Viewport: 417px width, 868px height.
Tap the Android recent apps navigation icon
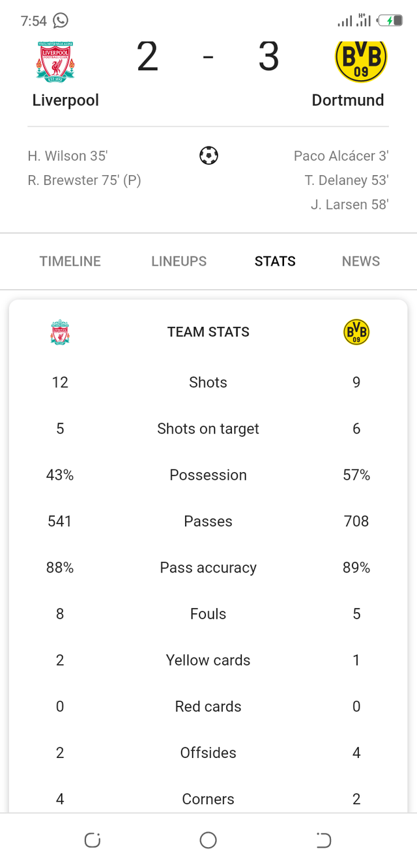tap(93, 841)
